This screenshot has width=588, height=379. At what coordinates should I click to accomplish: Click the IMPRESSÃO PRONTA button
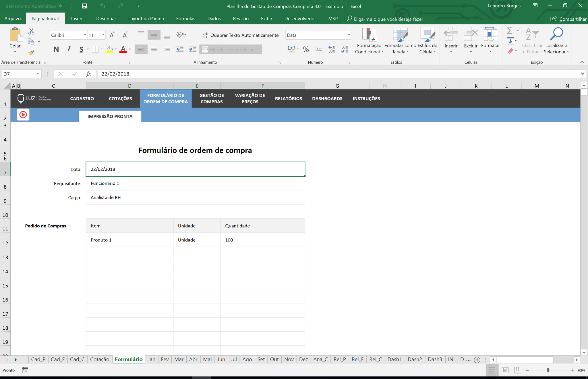tap(110, 116)
